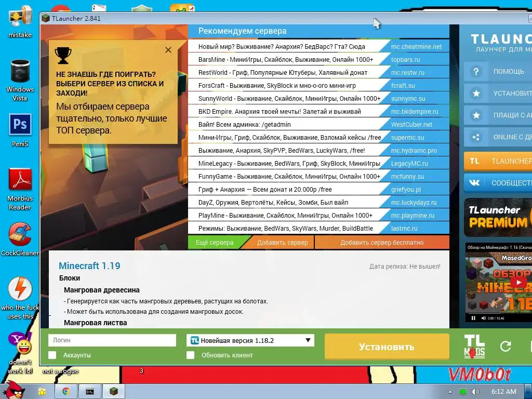Click the orange TL logo icon
The width and height of the screenshot is (532, 399).
(x=474, y=161)
